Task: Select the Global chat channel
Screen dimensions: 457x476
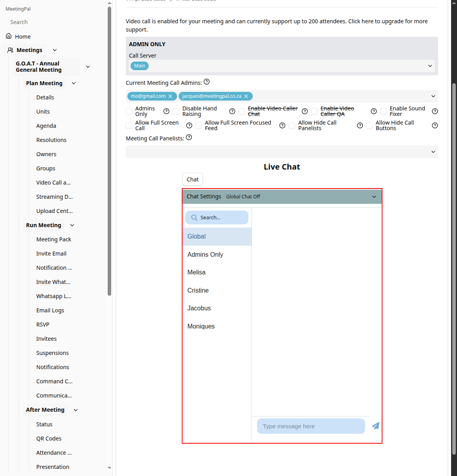Action: click(217, 237)
